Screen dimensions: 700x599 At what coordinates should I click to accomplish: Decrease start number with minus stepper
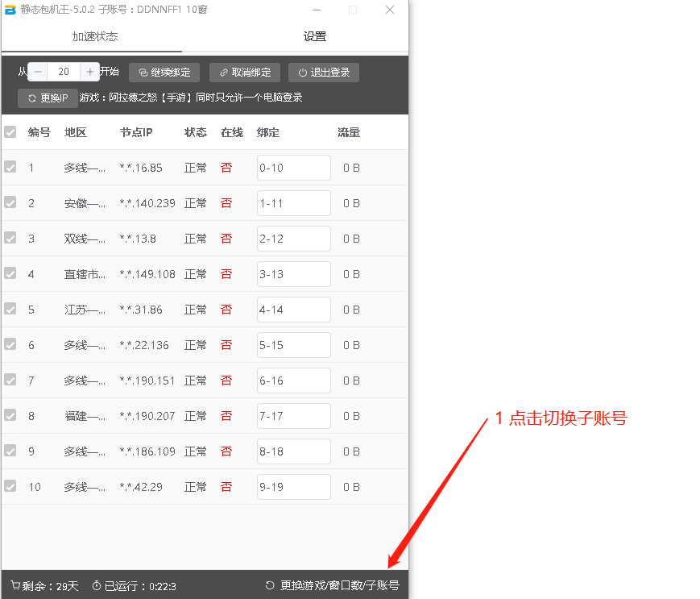point(38,72)
